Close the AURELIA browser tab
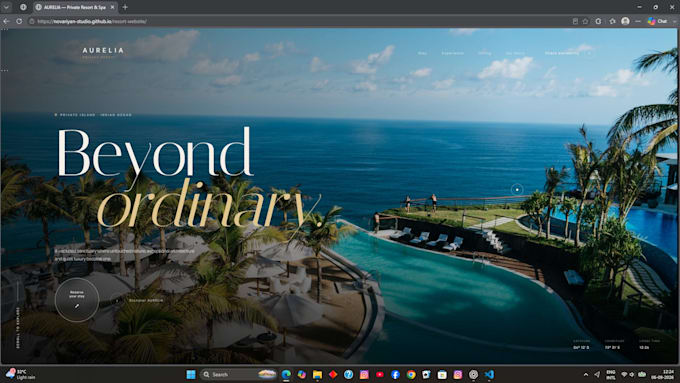 click(x=112, y=7)
